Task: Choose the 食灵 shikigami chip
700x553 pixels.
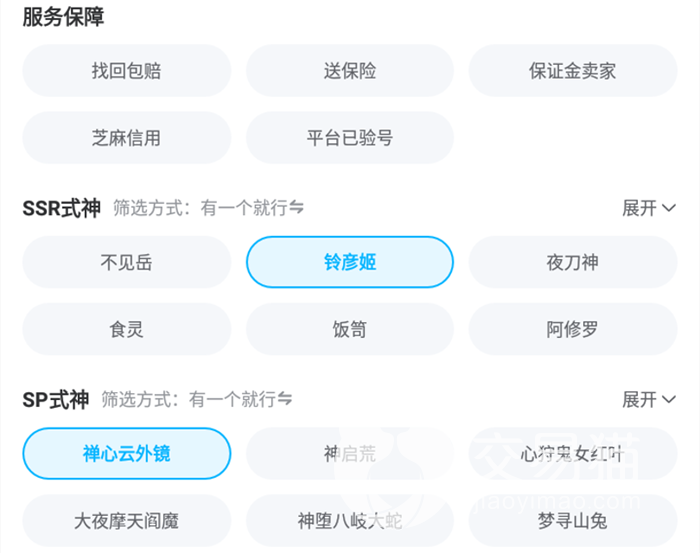Action: (x=126, y=330)
